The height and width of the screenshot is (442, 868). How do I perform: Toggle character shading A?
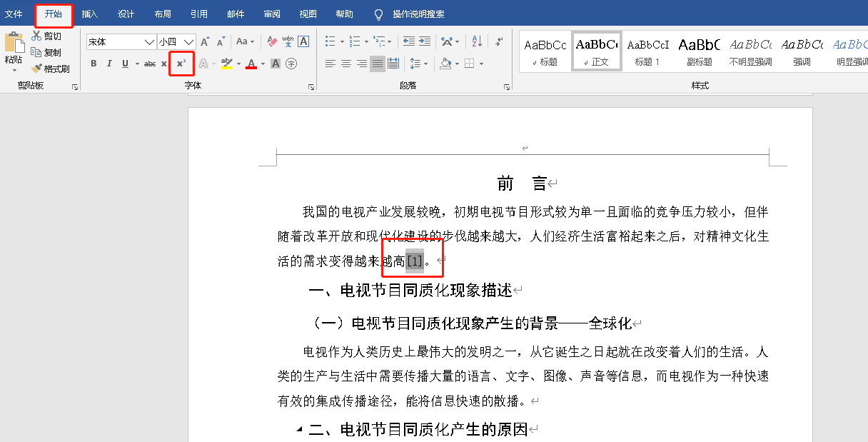coord(276,64)
